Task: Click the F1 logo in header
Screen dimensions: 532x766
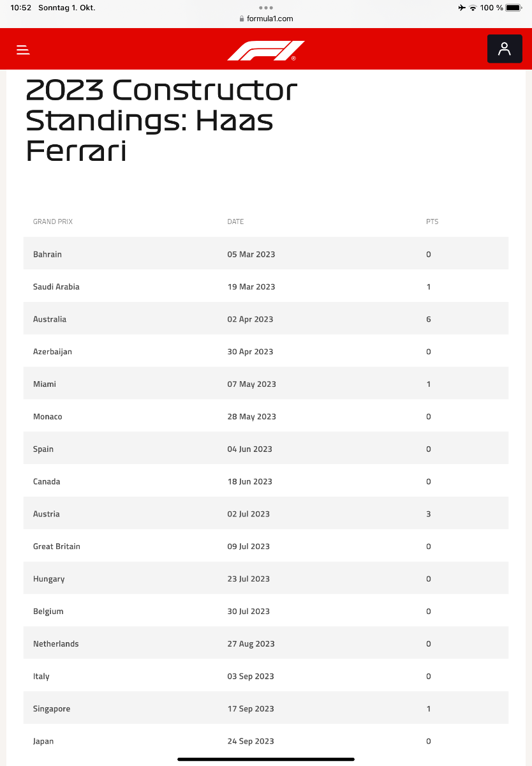Action: click(x=265, y=50)
